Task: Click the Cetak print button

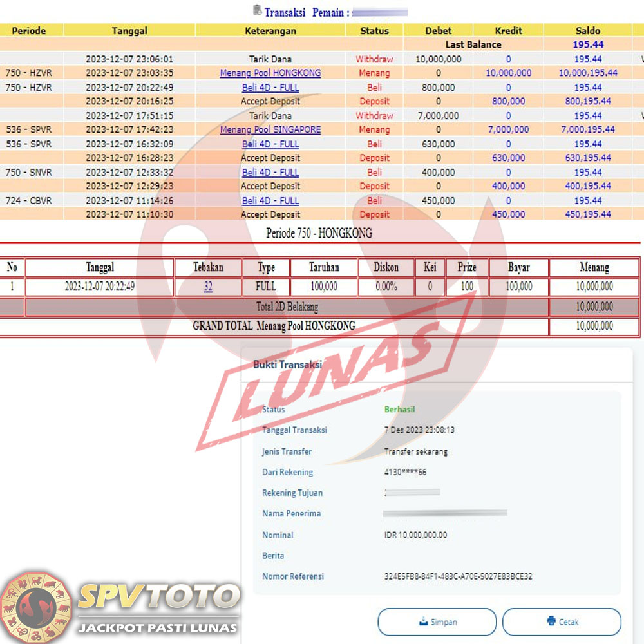Action: click(562, 622)
